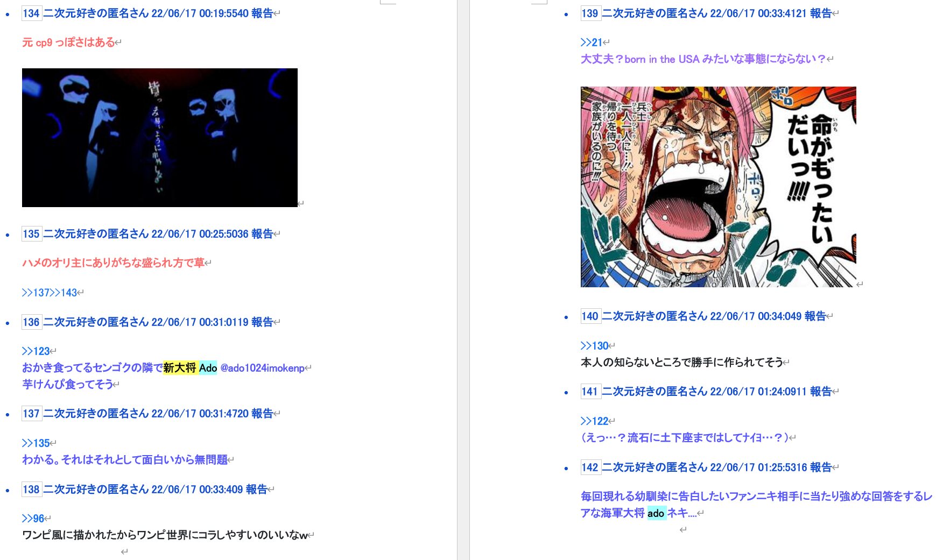936x560 pixels.
Task: Click 報告 link on post 135 header
Action: click(262, 234)
